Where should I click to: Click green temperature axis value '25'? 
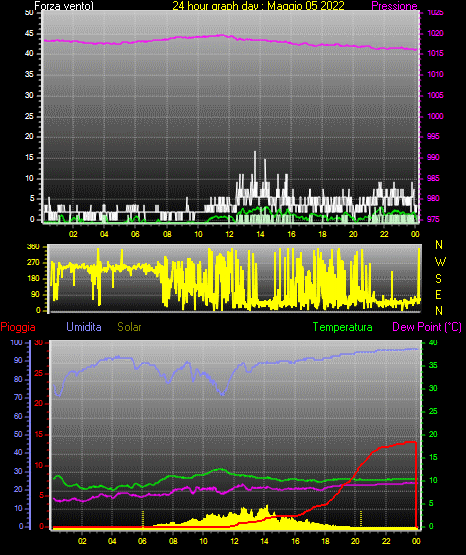pyautogui.click(x=433, y=411)
